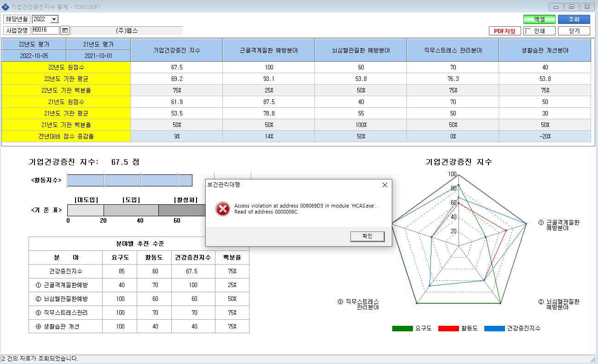The height and width of the screenshot is (364, 598).
Task: Expand the 해당년월 year dropdown
Action: (54, 19)
